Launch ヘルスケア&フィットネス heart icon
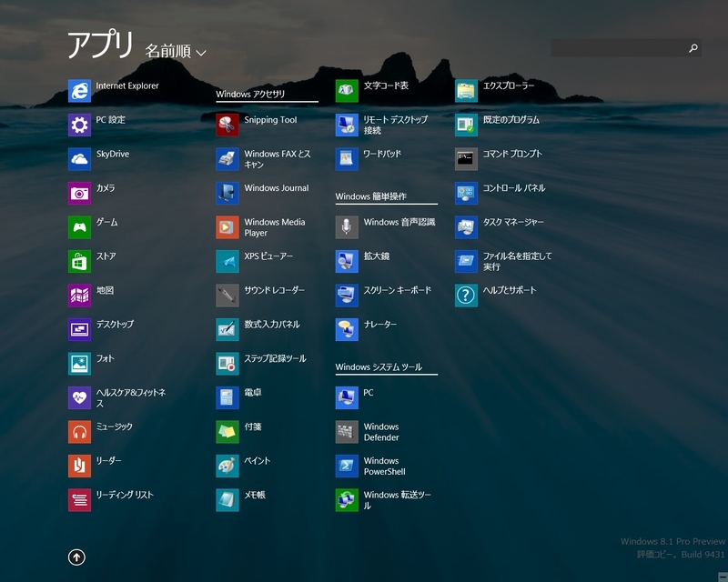The width and height of the screenshot is (728, 582). pyautogui.click(x=79, y=397)
